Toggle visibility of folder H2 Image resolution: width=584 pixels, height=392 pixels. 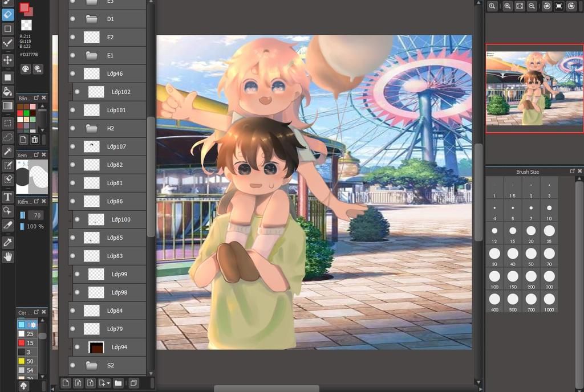[72, 128]
